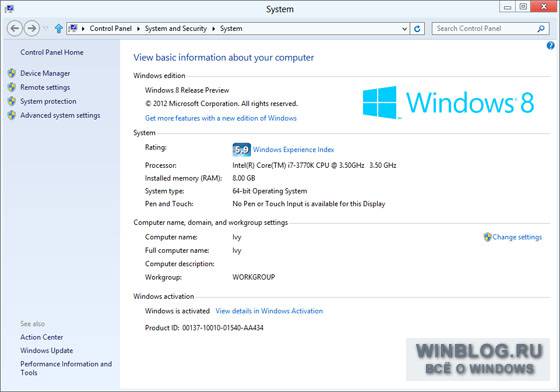Expand the arrow after Control Panel breadcrumb
Screen dimensions: 560x392
138,29
